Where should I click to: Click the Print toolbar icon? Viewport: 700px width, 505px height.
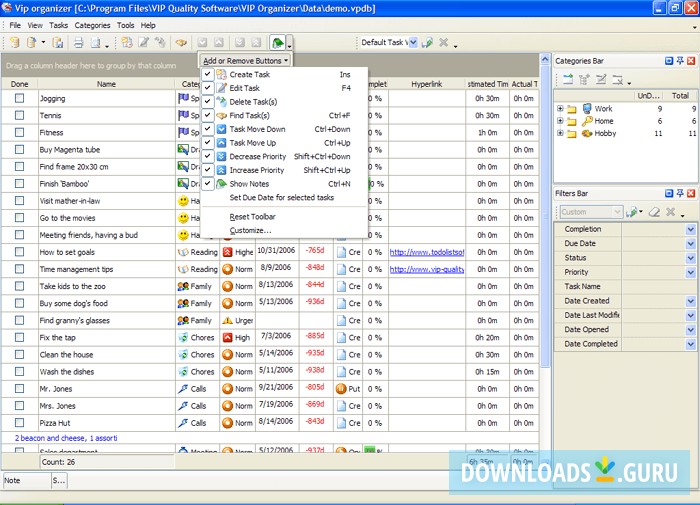tap(79, 43)
